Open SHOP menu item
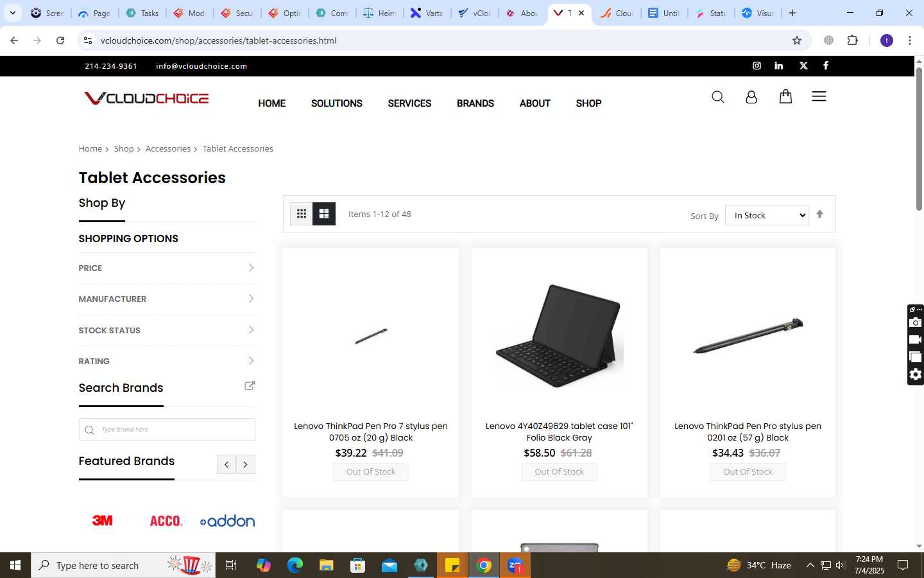The width and height of the screenshot is (924, 578). (588, 103)
